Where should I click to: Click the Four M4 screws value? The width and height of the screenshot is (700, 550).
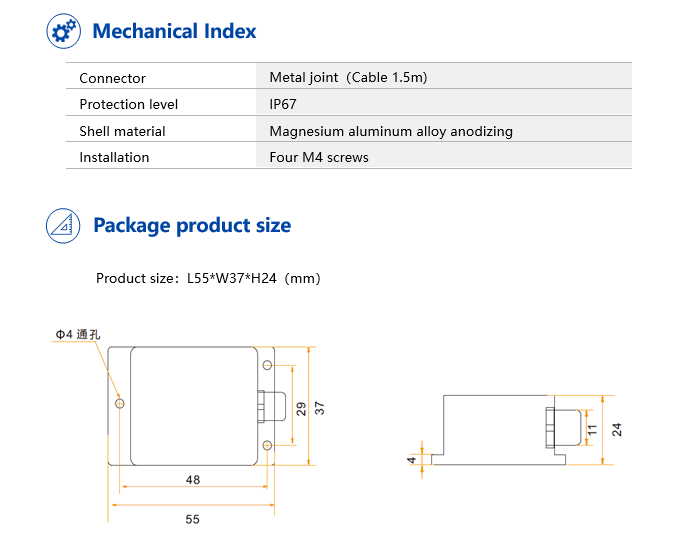pyautogui.click(x=319, y=157)
